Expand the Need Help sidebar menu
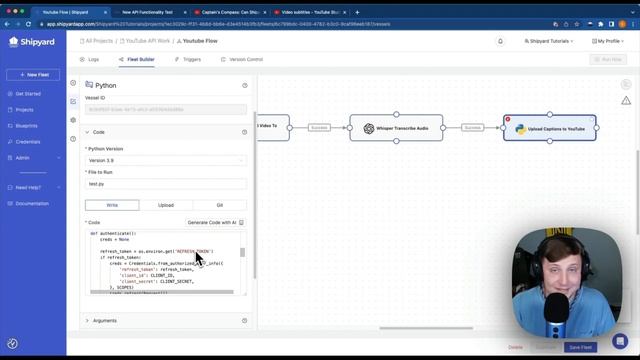Screen dimensions: 640x360 point(33,188)
